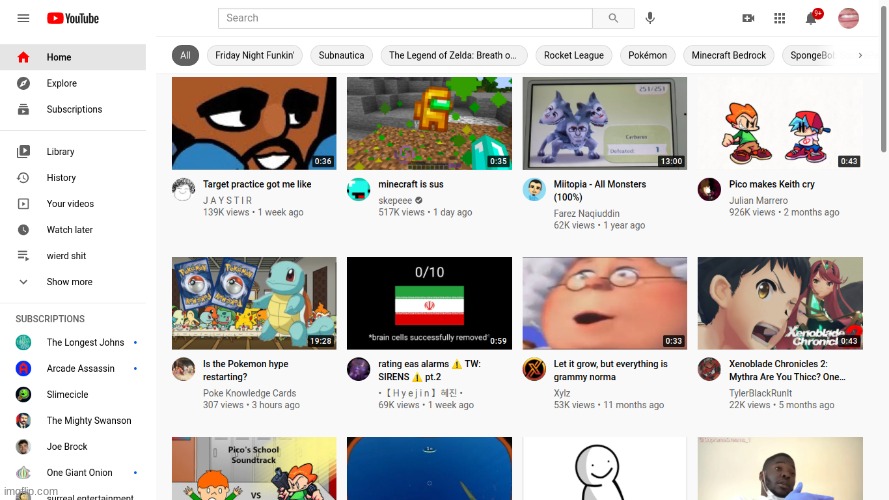Viewport: 889px width, 500px height.
Task: Open Library in sidebar
Action: point(73,152)
